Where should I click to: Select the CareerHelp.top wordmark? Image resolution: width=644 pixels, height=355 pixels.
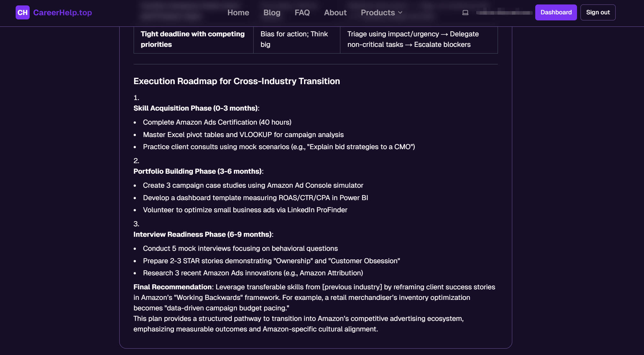[62, 12]
